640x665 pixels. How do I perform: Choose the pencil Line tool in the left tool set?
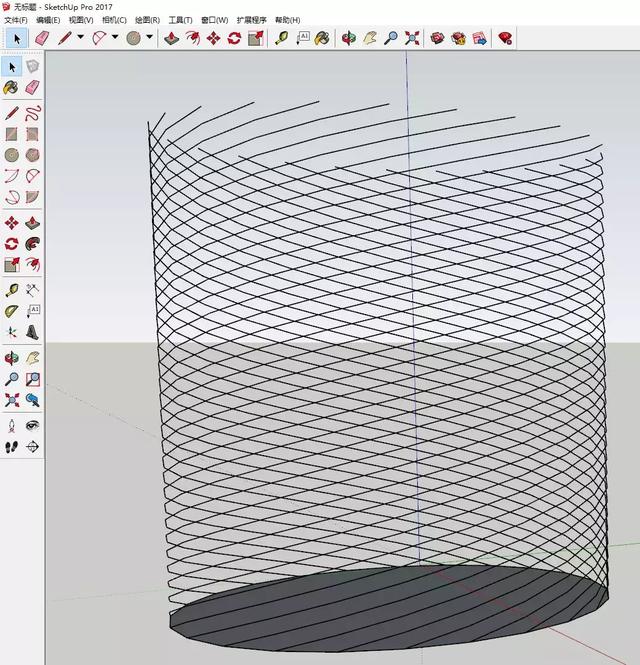[x=11, y=113]
